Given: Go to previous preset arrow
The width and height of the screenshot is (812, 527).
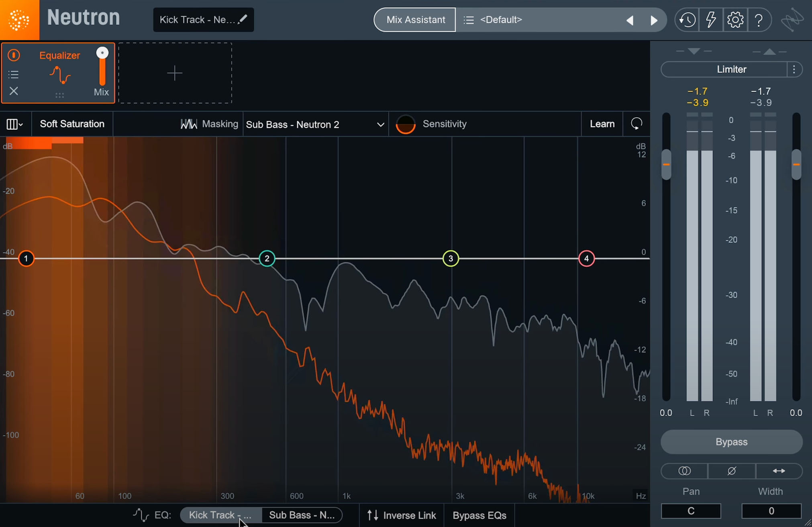Looking at the screenshot, I should [630, 20].
